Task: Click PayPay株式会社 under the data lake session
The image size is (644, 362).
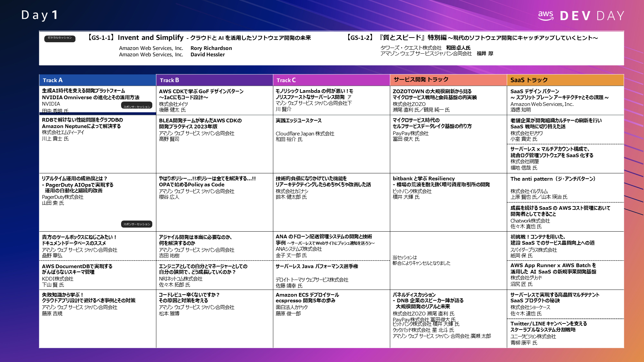Action: 411,133
